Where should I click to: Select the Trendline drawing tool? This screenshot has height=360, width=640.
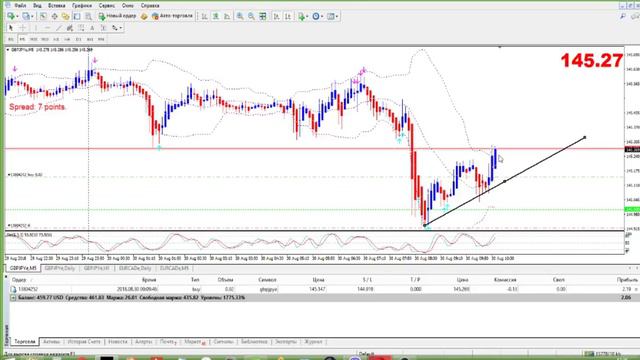[x=58, y=28]
